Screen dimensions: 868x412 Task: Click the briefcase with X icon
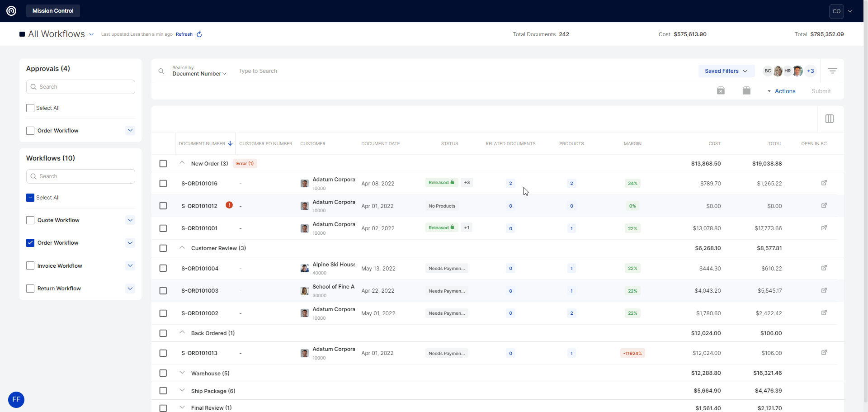721,91
